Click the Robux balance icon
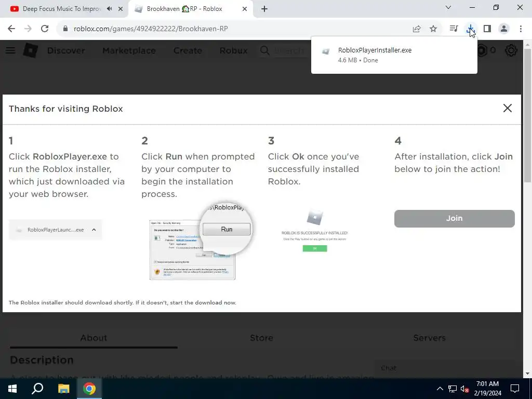The width and height of the screenshot is (532, 399). point(482,50)
